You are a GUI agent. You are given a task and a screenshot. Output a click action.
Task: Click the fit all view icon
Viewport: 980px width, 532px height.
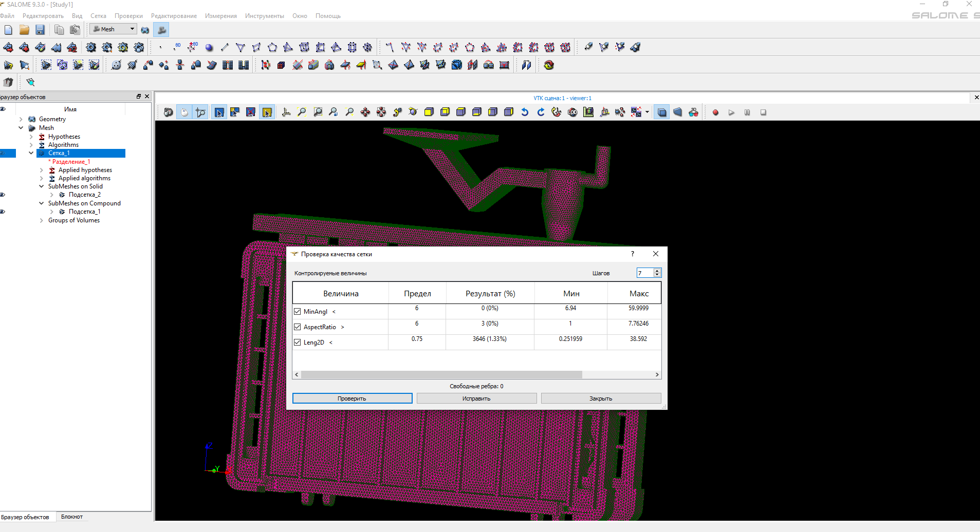[x=302, y=112]
